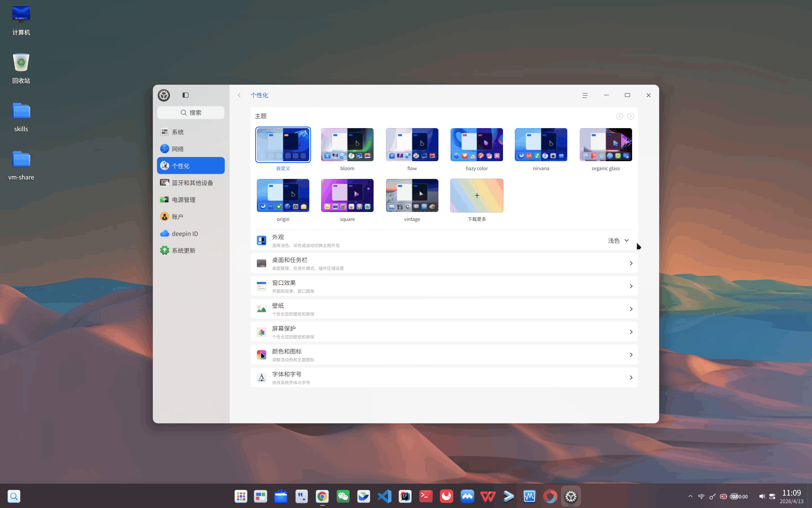
Task: Select deepin ID in the sidebar
Action: point(191,233)
